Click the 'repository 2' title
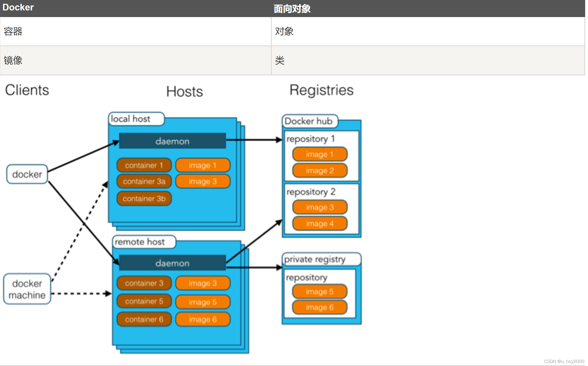588x366 pixels. (x=311, y=192)
